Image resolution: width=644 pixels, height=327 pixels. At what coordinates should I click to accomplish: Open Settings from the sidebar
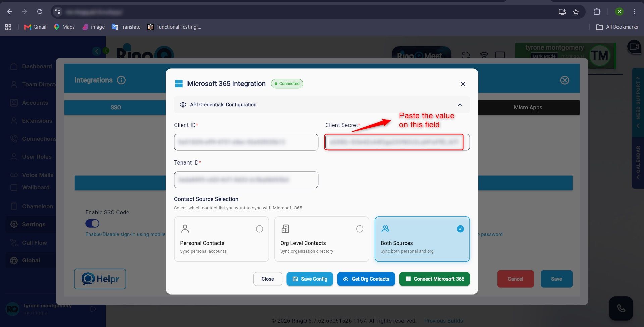click(31, 224)
